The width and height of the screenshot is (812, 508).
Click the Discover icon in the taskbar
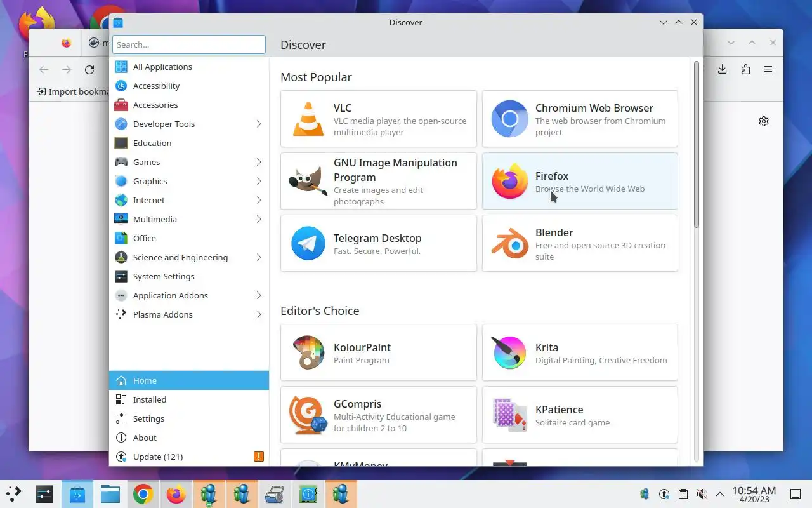coord(77,494)
